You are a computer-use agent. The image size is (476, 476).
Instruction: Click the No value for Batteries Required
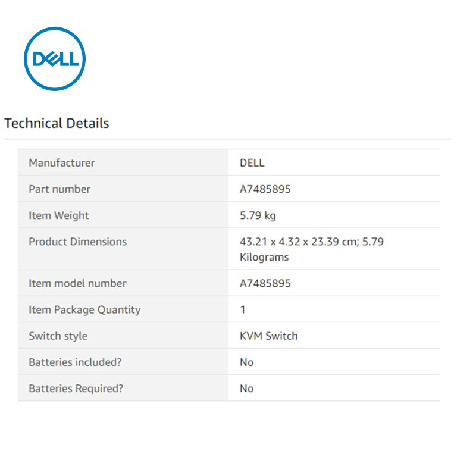pos(246,388)
